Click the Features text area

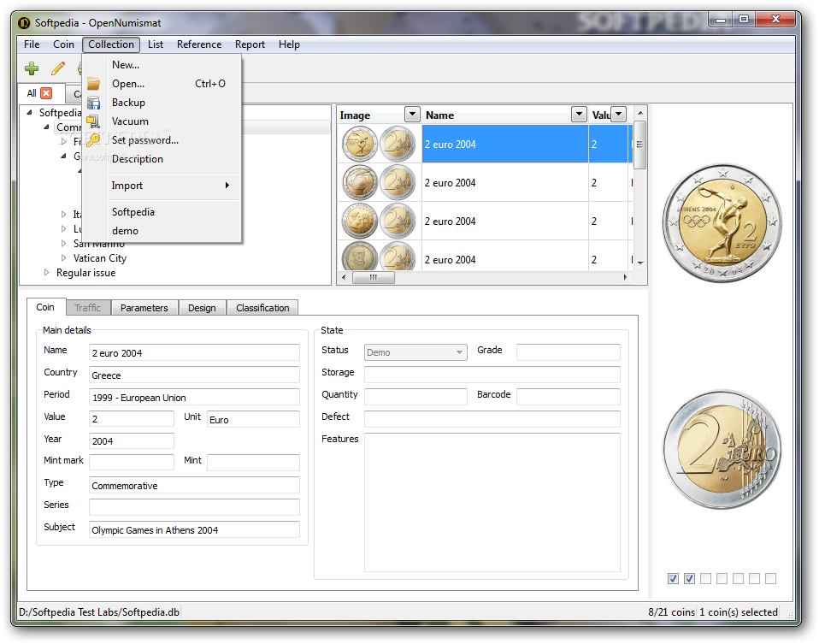click(x=492, y=502)
